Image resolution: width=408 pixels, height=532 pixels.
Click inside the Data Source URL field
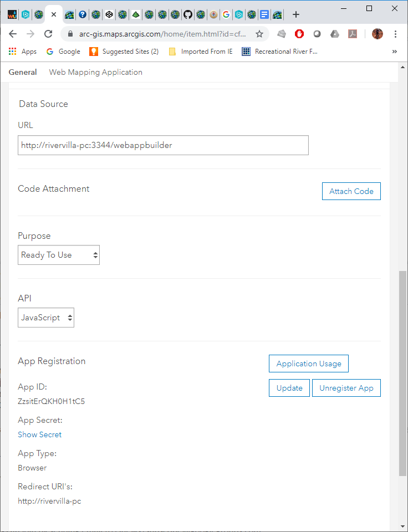(x=163, y=145)
